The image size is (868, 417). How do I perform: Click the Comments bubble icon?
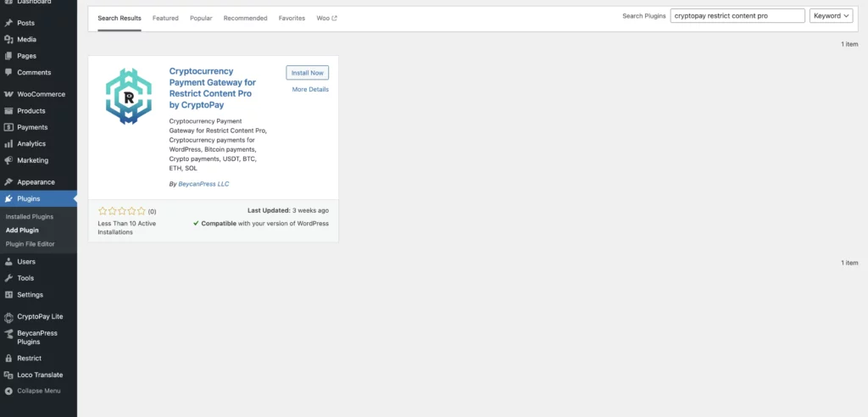click(x=8, y=73)
